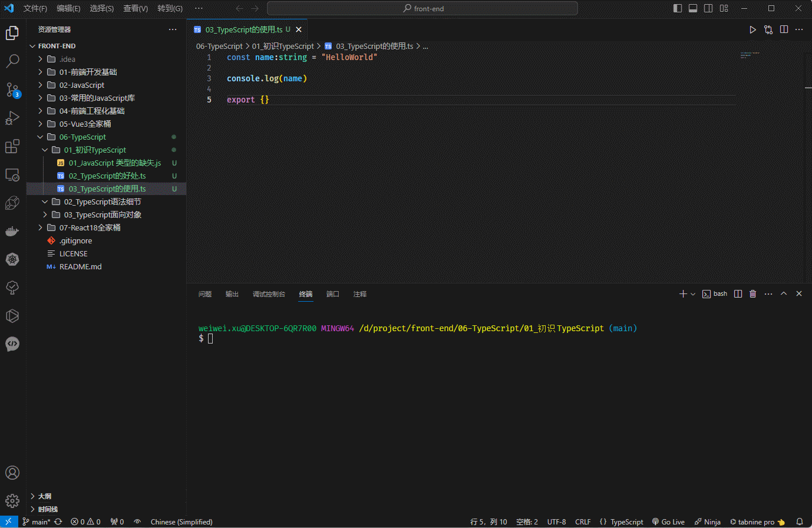Toggle the secondary side bar layout button

(x=708, y=8)
